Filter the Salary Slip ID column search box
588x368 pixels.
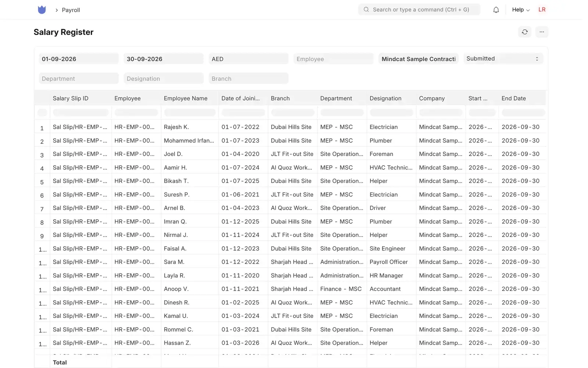(x=80, y=113)
